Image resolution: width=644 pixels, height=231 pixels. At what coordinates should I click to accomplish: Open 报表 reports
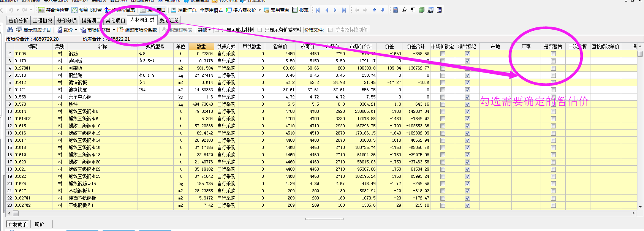[x=301, y=10]
